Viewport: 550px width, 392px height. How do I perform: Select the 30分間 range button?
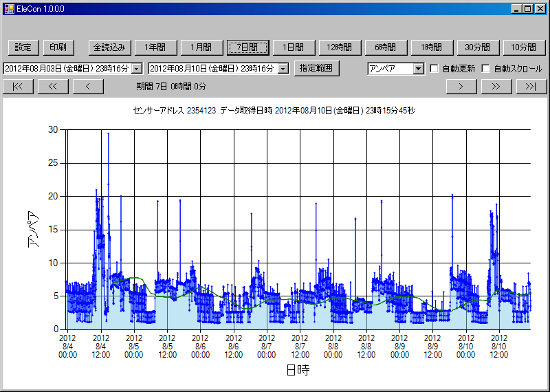point(478,47)
